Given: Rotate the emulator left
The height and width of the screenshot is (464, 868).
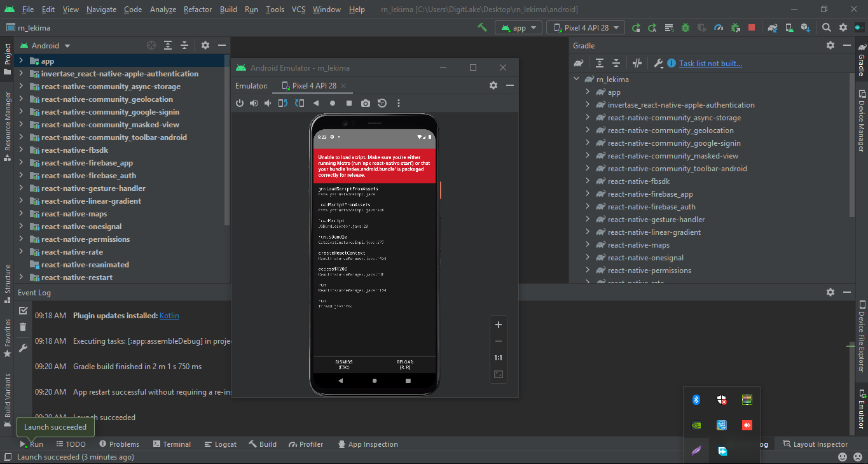Looking at the screenshot, I should [283, 103].
